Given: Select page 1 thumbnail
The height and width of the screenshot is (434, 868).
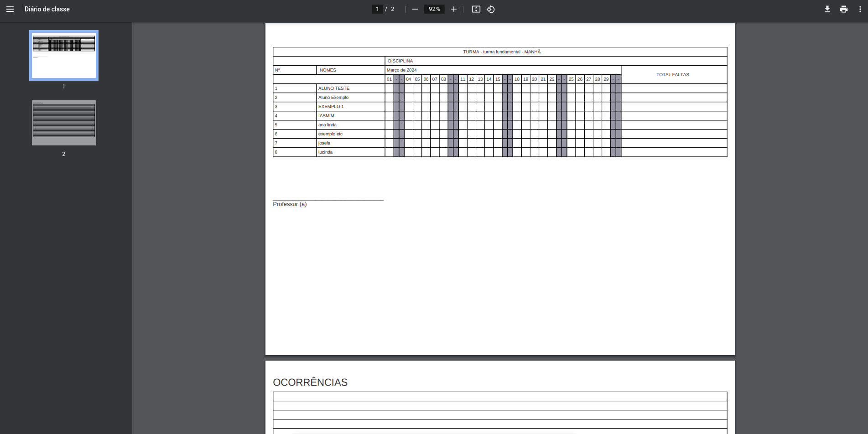Looking at the screenshot, I should [x=64, y=56].
